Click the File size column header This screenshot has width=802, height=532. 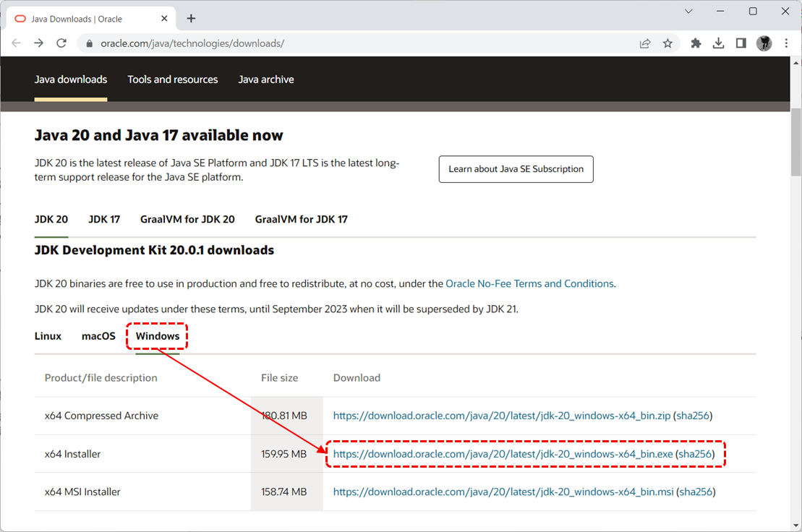tap(279, 378)
